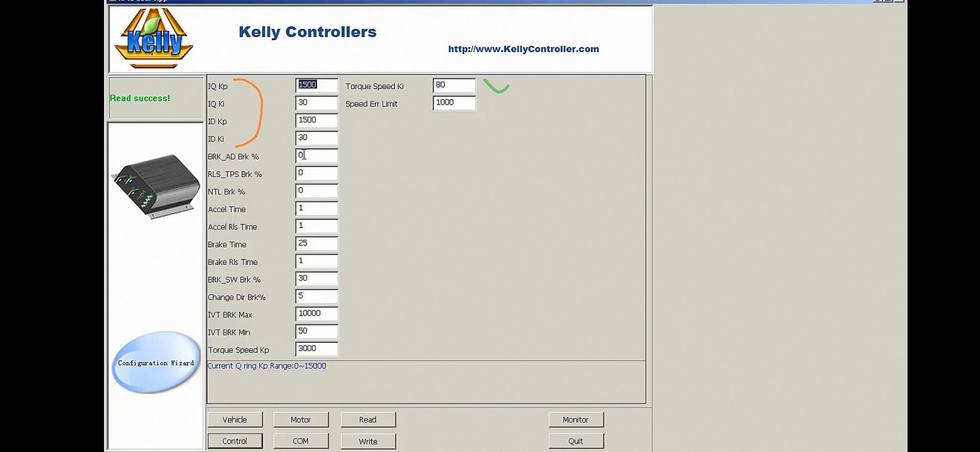Open the KellyController.com website link
This screenshot has height=452, width=980.
click(x=523, y=49)
